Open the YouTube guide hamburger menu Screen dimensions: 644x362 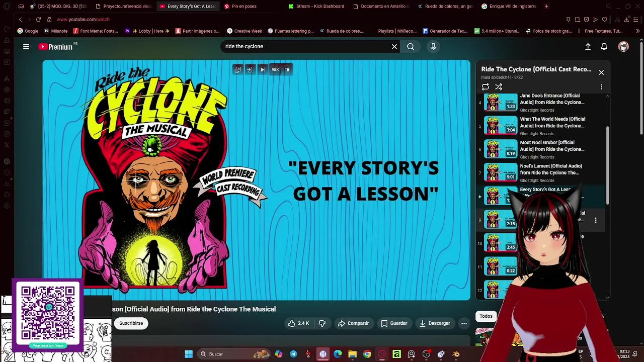coord(26,47)
